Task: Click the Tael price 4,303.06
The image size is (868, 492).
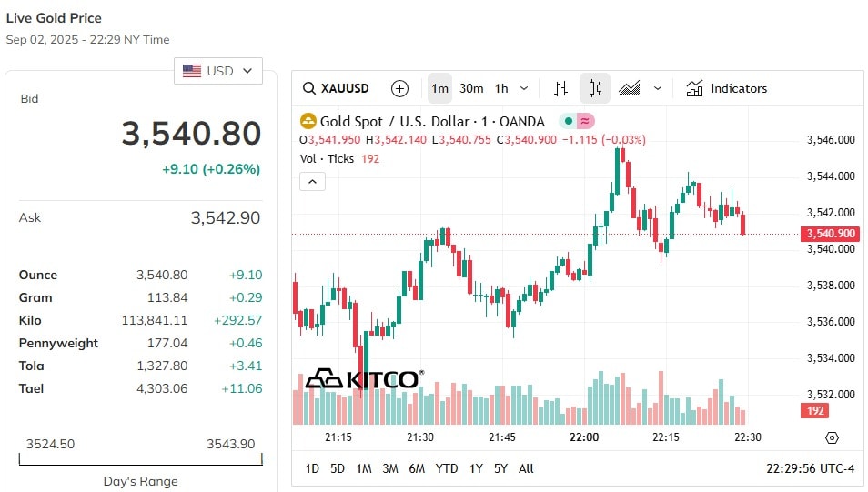Action: (162, 388)
